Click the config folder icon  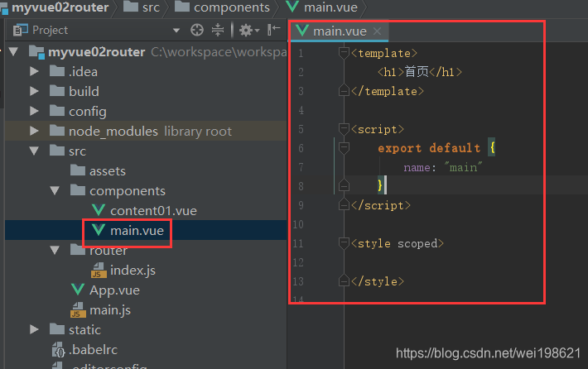pyautogui.click(x=57, y=111)
